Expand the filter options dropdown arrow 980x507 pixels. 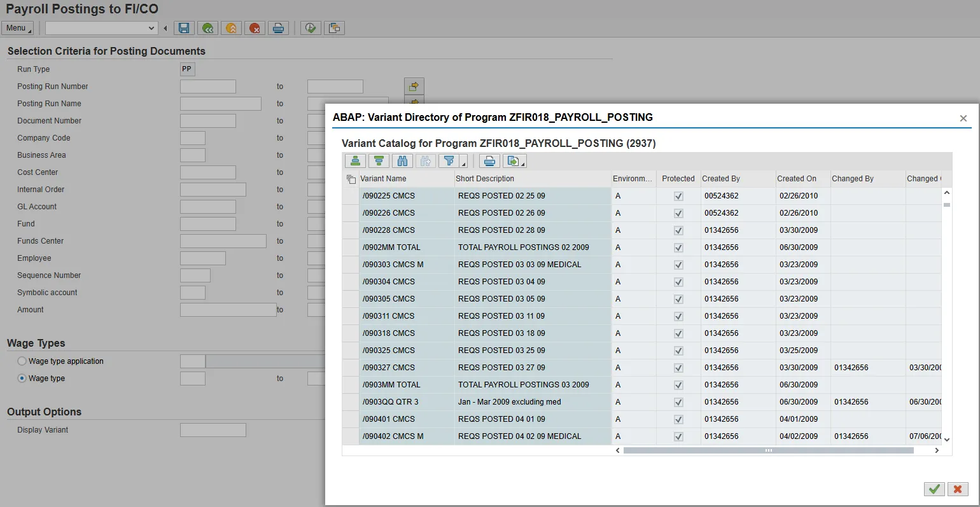click(463, 164)
